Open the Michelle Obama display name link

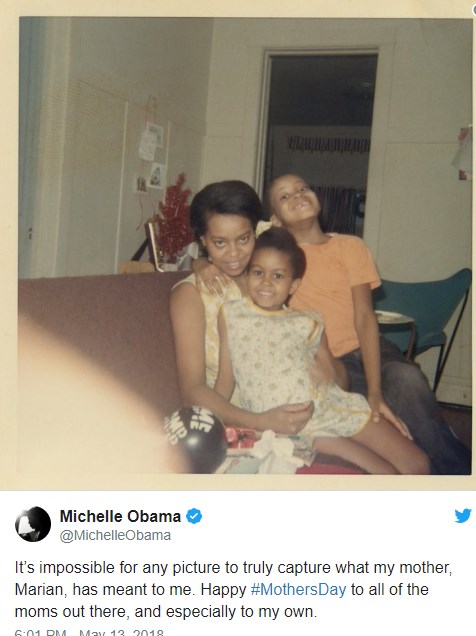click(x=120, y=516)
